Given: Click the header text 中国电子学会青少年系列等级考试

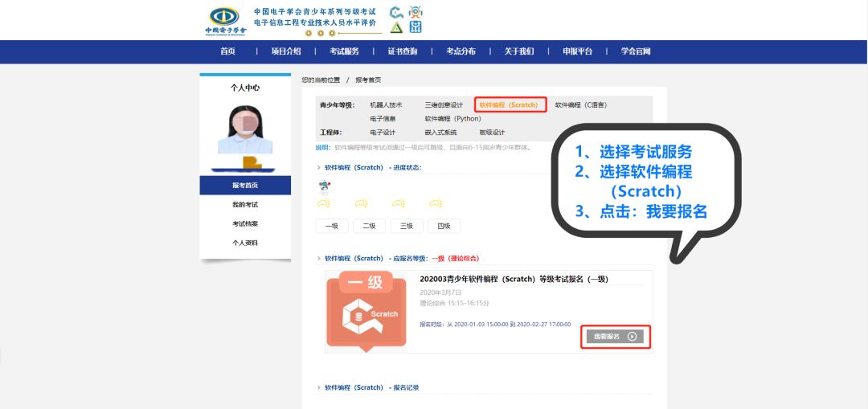Looking at the screenshot, I should click(x=314, y=11).
